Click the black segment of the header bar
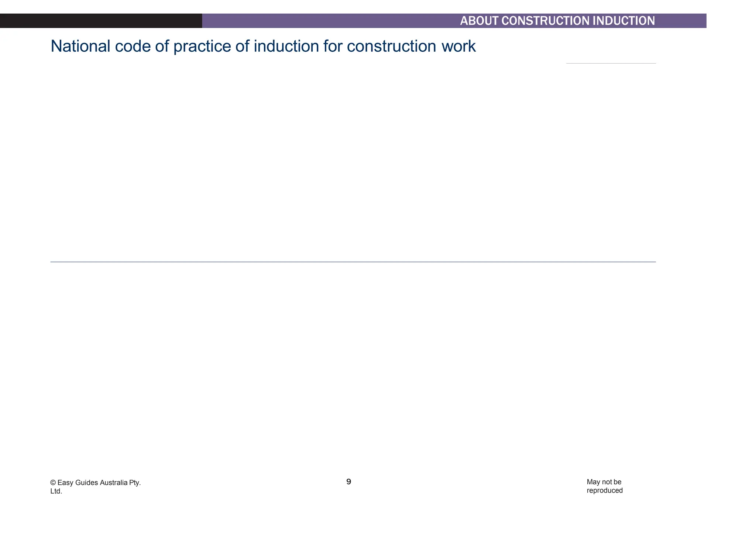The height and width of the screenshot is (549, 756). 100,21
